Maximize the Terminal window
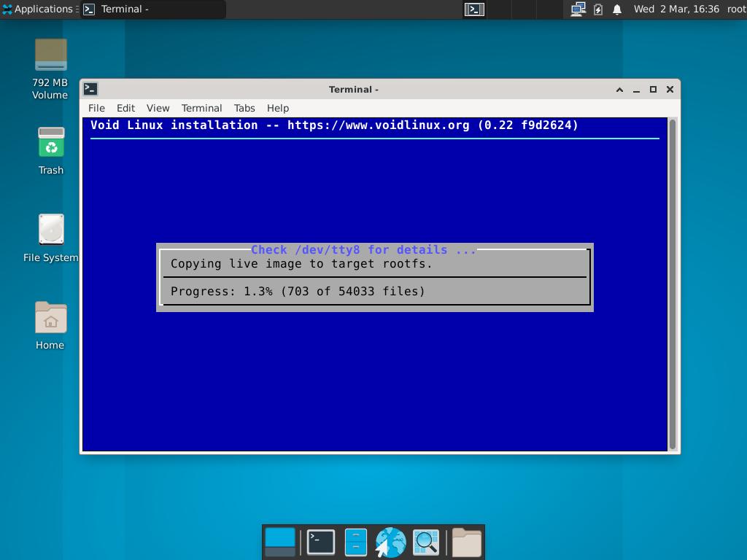Image resolution: width=747 pixels, height=560 pixels. click(x=653, y=90)
